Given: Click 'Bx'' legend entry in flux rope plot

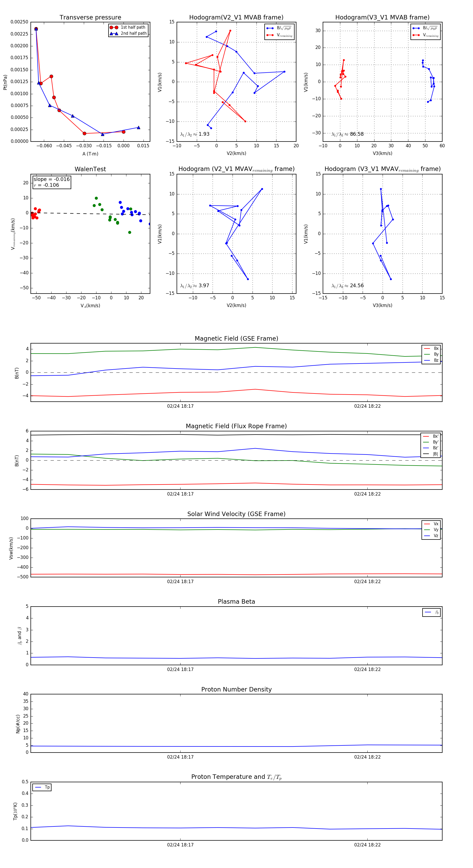Looking at the screenshot, I should [x=431, y=436].
